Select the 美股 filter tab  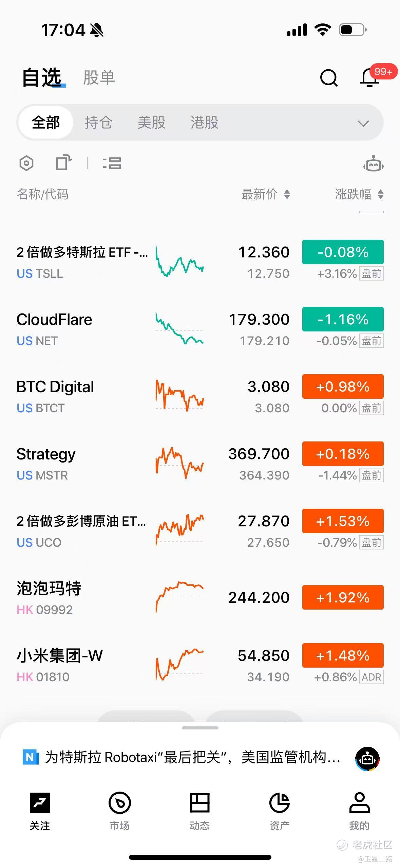click(152, 123)
